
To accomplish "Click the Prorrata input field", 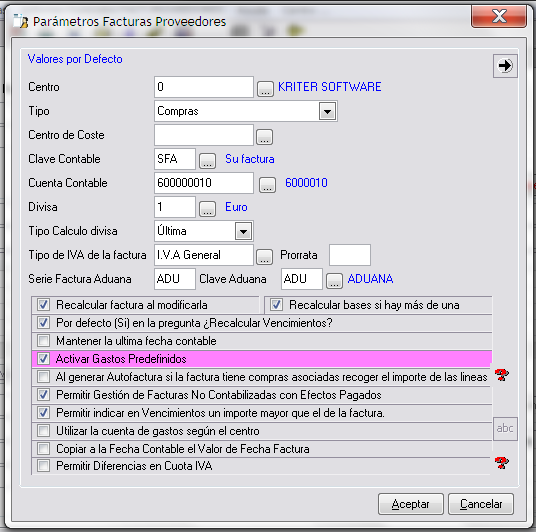I will (350, 255).
